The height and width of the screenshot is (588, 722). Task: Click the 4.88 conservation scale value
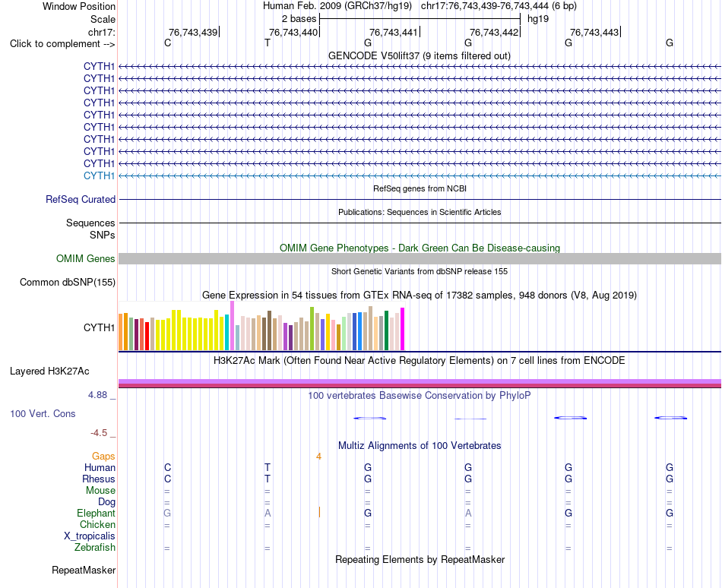point(97,395)
